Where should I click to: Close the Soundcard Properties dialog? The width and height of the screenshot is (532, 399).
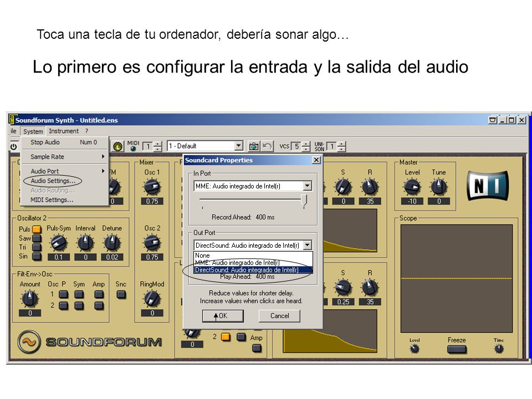316,160
